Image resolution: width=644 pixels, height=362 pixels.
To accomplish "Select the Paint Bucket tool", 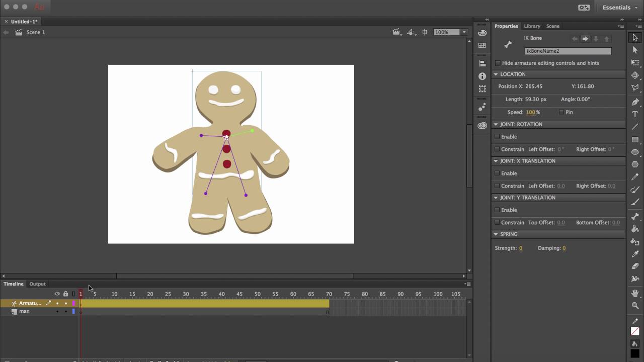I will (x=635, y=229).
